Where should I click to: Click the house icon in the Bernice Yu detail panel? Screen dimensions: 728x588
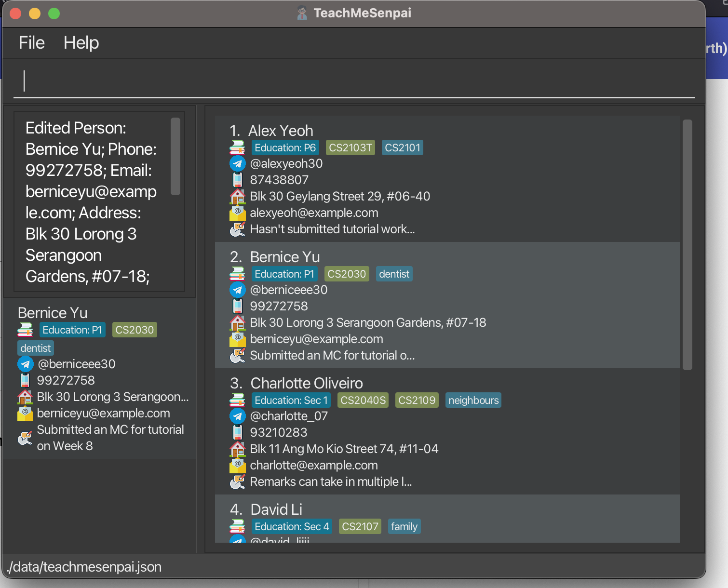[25, 397]
